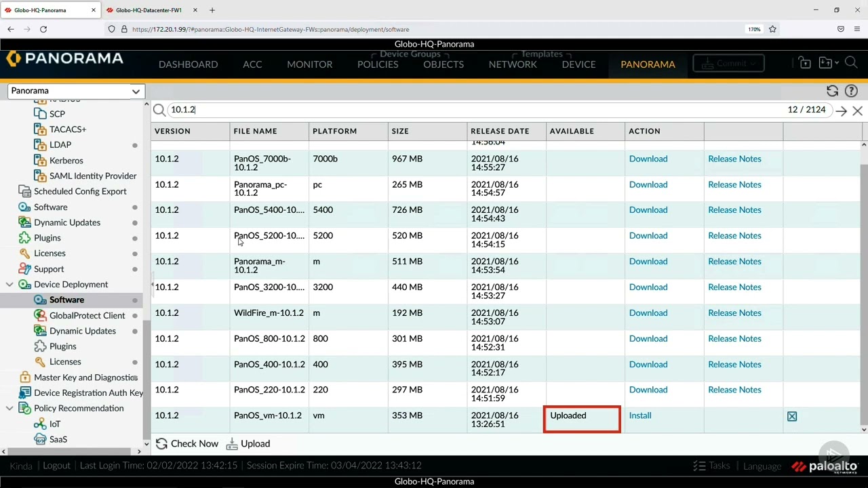
Task: Open new browser tab with plus icon
Action: (212, 10)
